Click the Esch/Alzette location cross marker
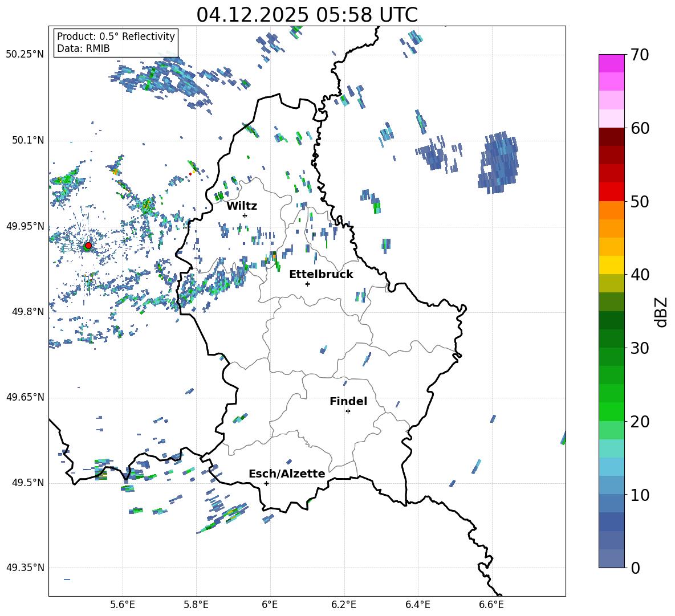 coord(266,483)
